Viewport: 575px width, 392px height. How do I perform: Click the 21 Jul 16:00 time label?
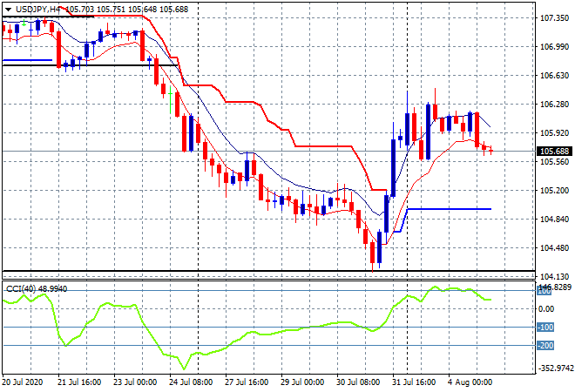pyautogui.click(x=79, y=382)
